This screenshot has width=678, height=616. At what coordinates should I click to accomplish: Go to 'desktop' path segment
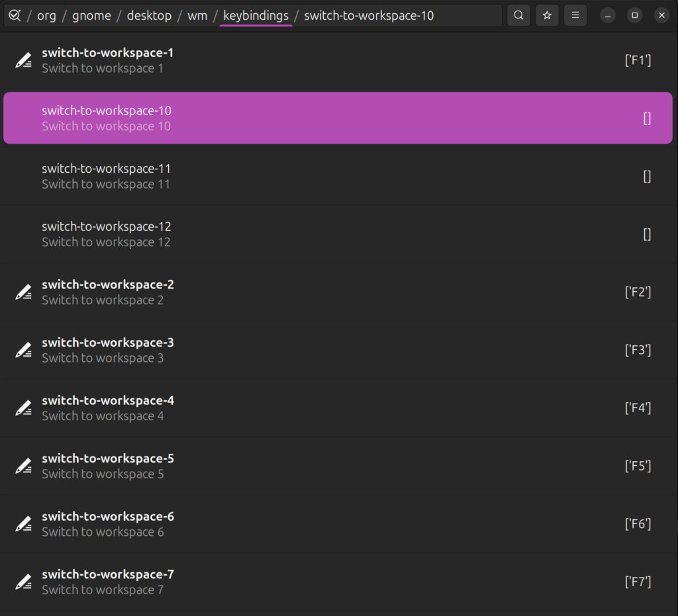click(150, 15)
